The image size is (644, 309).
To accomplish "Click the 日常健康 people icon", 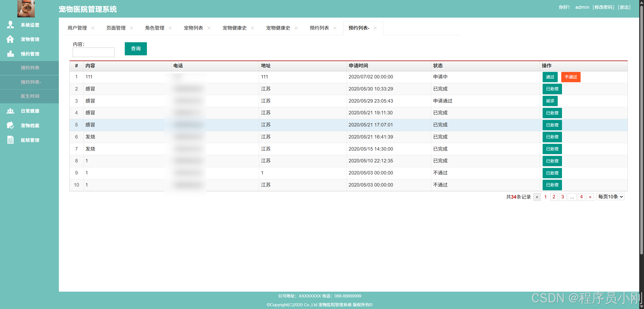I will [x=10, y=111].
